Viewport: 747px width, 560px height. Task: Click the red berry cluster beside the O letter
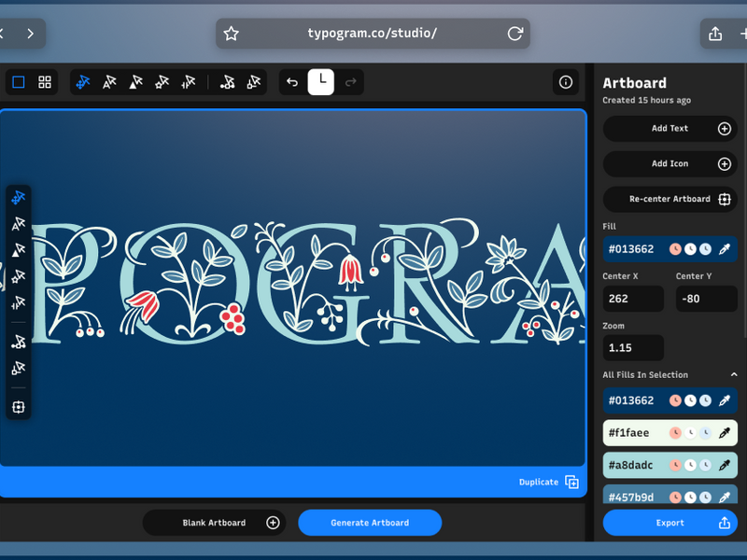(x=233, y=318)
